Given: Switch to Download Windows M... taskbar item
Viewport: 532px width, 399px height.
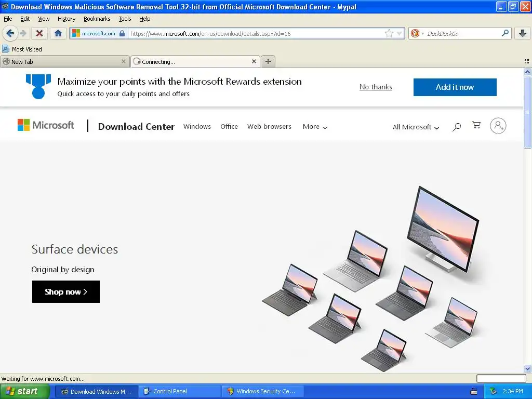Looking at the screenshot, I should 96,392.
